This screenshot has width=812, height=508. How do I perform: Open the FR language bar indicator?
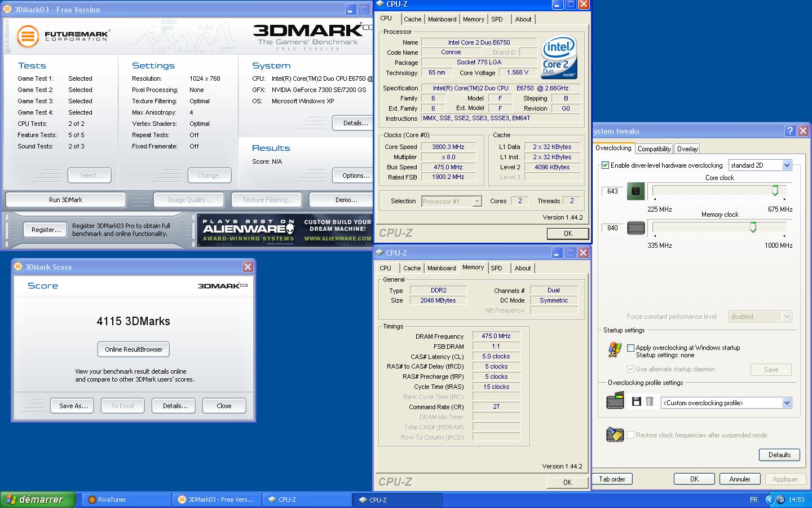(754, 500)
